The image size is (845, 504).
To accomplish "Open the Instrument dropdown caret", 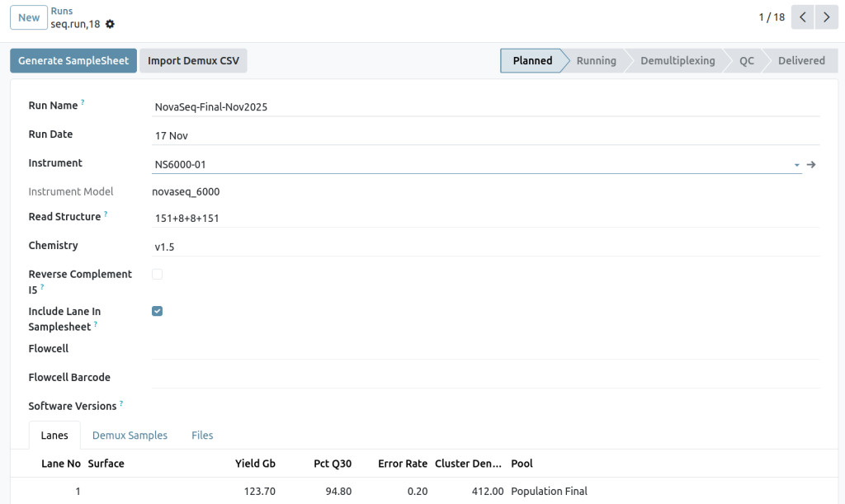I will click(795, 164).
